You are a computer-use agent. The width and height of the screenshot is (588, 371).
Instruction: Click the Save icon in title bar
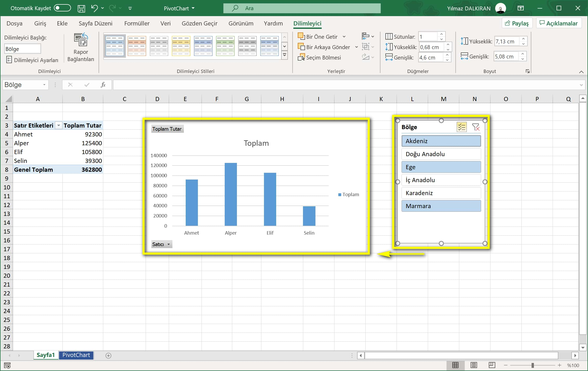[81, 8]
